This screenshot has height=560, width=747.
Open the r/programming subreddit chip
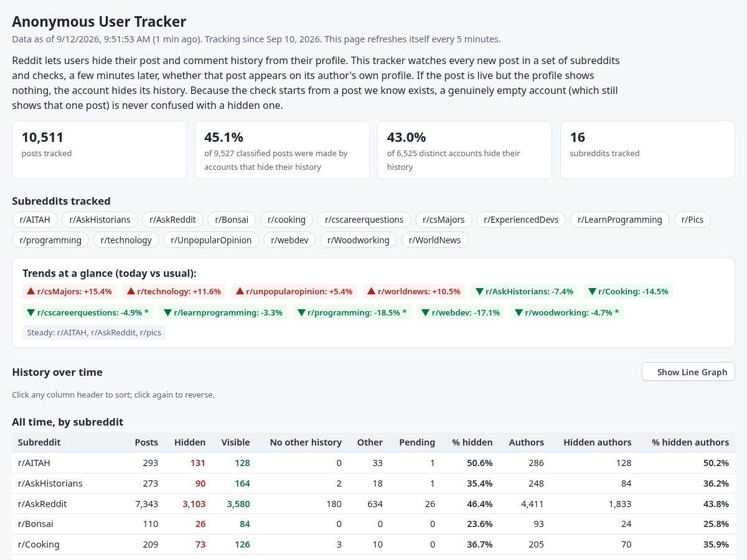click(x=50, y=240)
